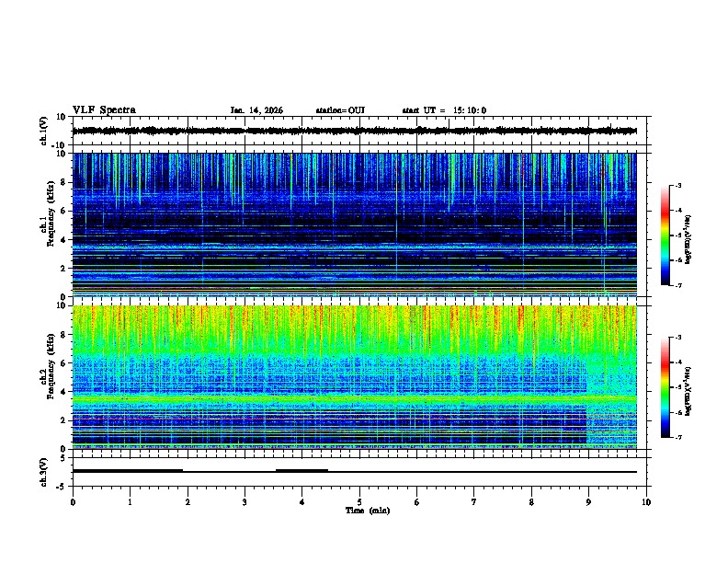
Task: Click the log(PSD) label beside the ch.1 color bar
Action: (688, 239)
